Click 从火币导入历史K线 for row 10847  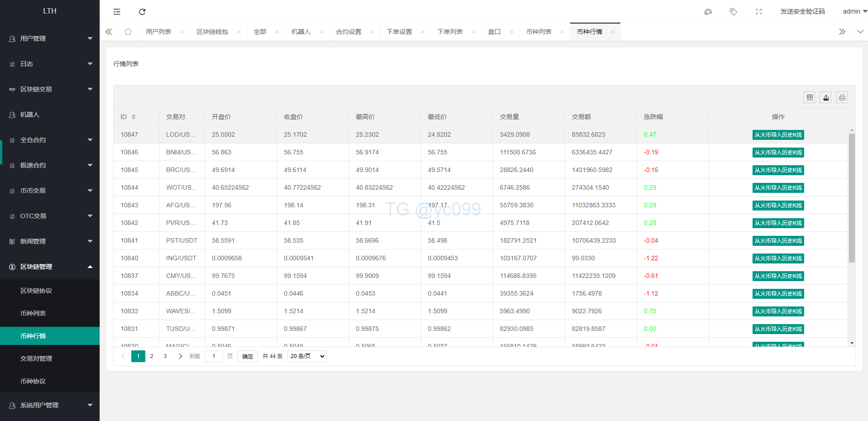click(x=778, y=135)
